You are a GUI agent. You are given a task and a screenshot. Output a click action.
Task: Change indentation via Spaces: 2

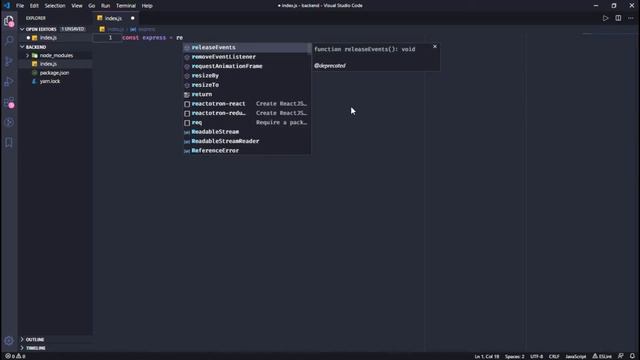pos(514,356)
